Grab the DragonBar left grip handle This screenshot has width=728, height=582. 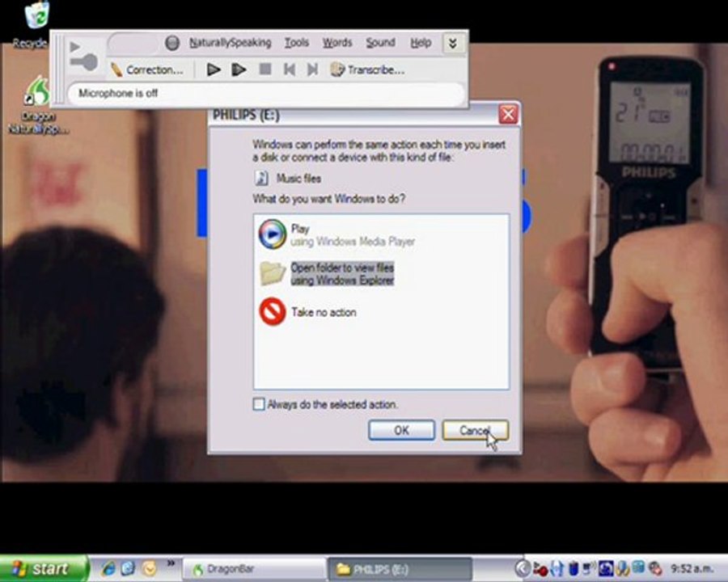pos(58,69)
